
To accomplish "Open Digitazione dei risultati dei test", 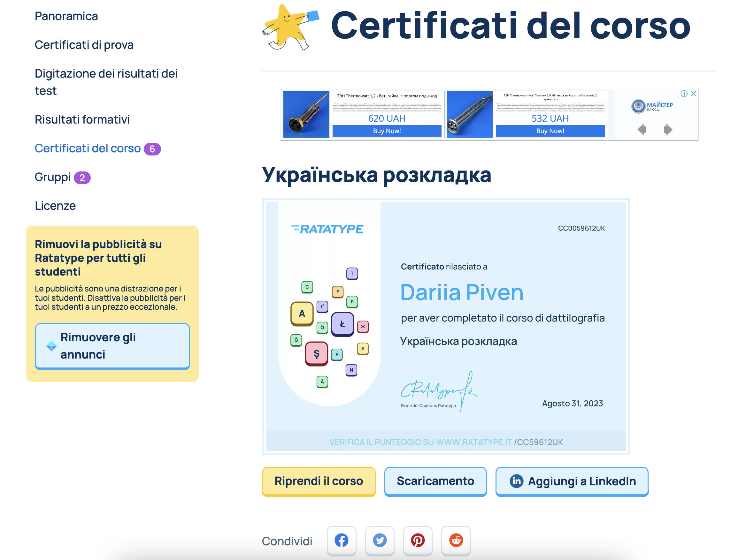I will click(x=106, y=82).
